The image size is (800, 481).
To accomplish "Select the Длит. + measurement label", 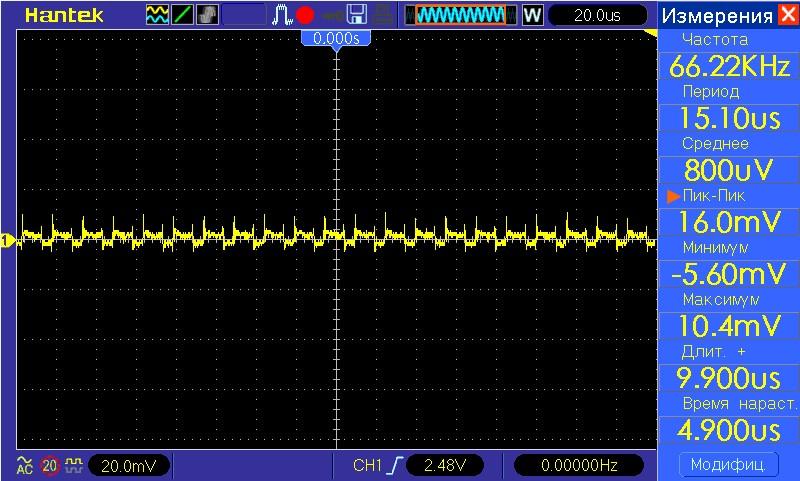I will [713, 351].
